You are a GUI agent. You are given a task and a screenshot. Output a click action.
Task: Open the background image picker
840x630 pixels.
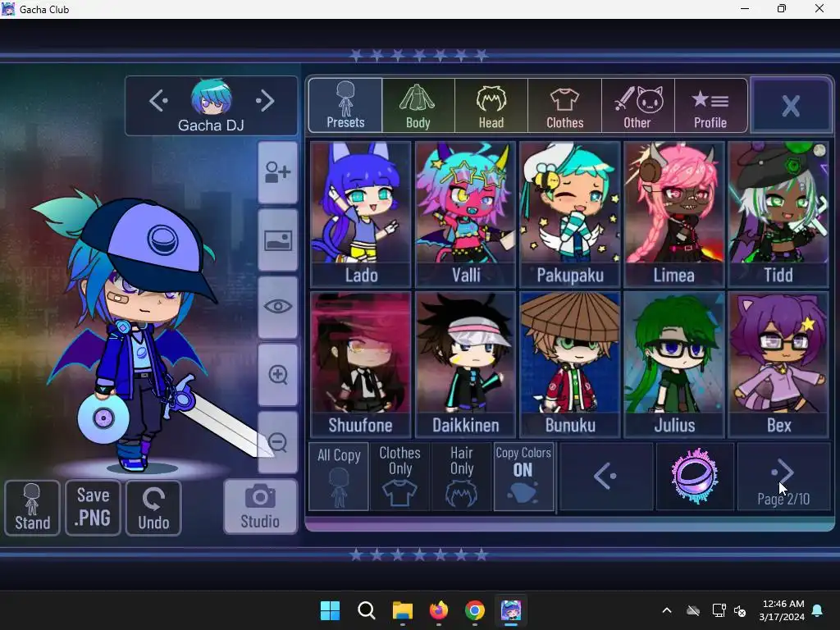(277, 240)
